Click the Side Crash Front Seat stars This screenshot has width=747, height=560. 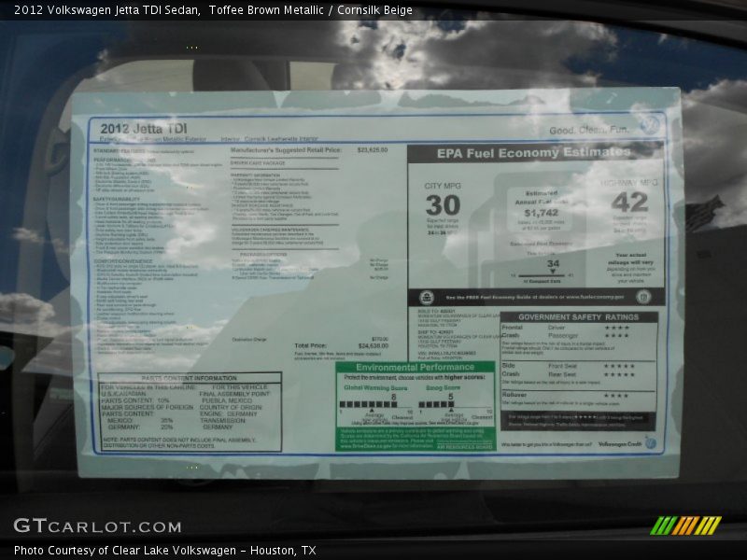coord(619,366)
